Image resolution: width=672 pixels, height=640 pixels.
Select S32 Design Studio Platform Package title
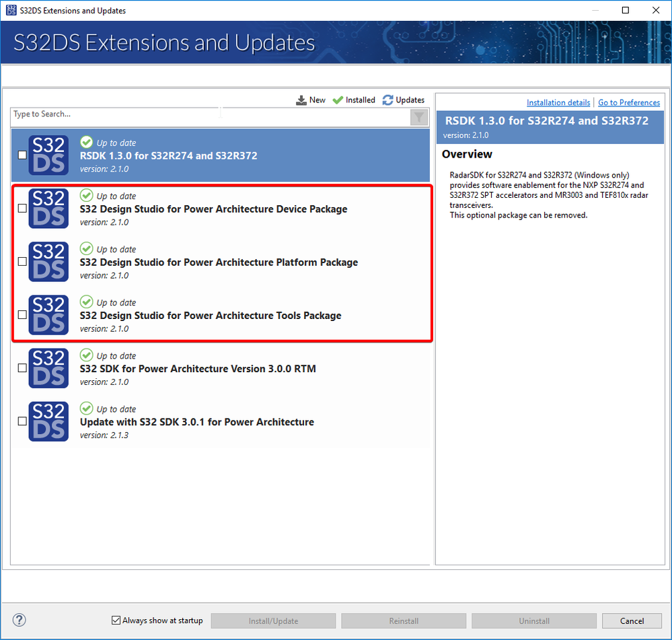pyautogui.click(x=219, y=262)
